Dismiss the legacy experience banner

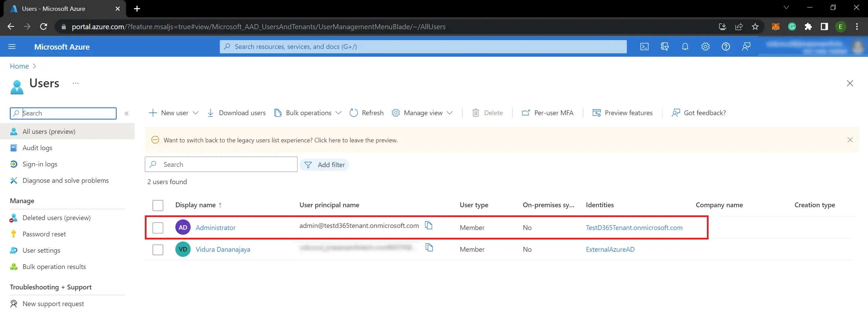pos(850,140)
